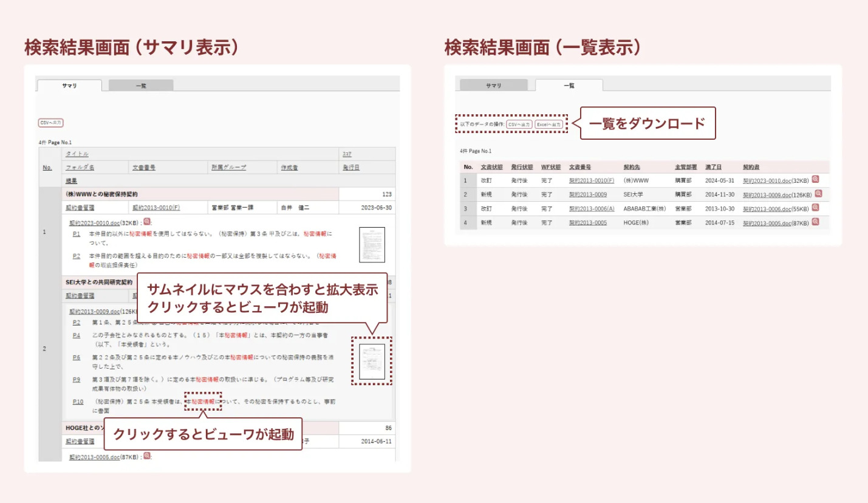Sort by 満了日 column header
868x503 pixels.
coord(714,166)
